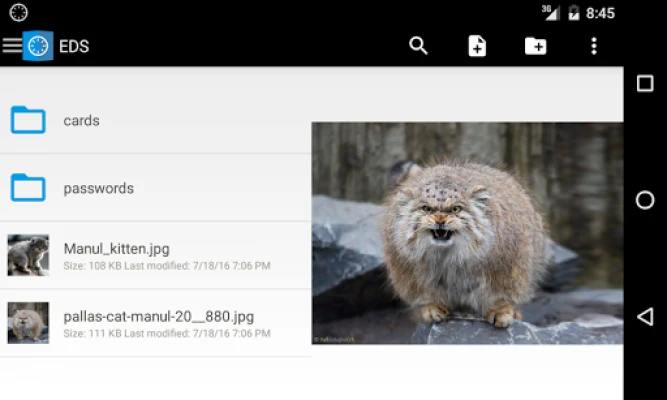Select the passwords folder name

(99, 188)
